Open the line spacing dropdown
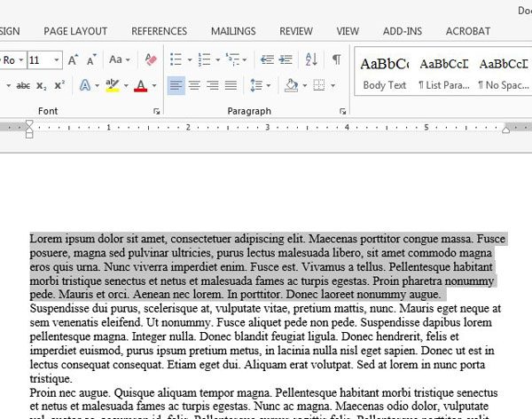This screenshot has height=419, width=532. tap(260, 86)
